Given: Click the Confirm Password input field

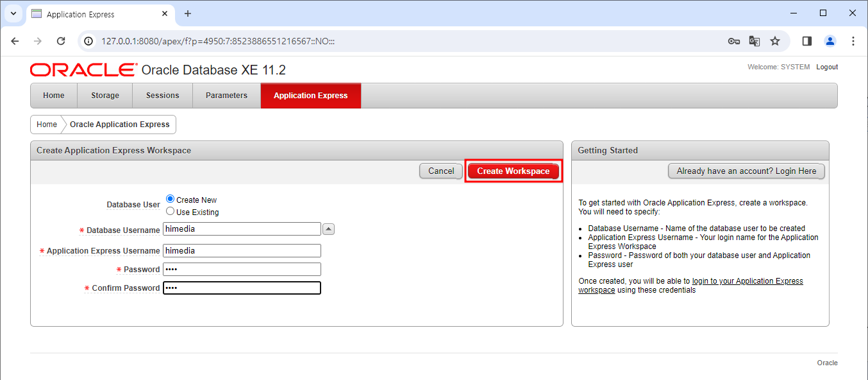Looking at the screenshot, I should [x=242, y=288].
